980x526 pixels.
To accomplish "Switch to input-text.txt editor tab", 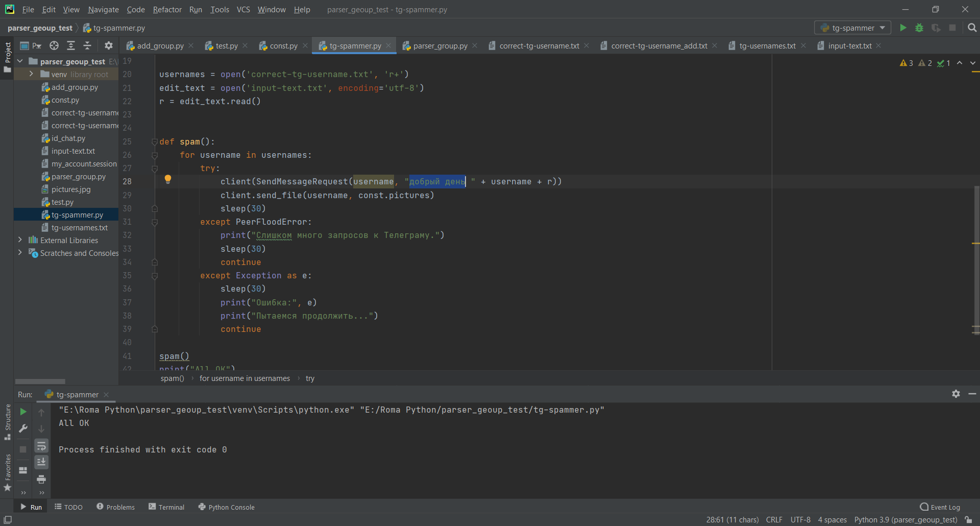I will tap(849, 45).
